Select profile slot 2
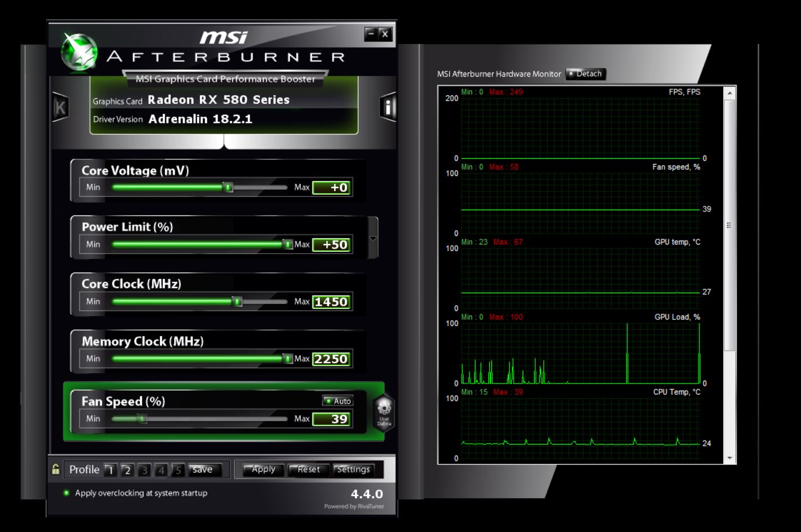 point(127,470)
